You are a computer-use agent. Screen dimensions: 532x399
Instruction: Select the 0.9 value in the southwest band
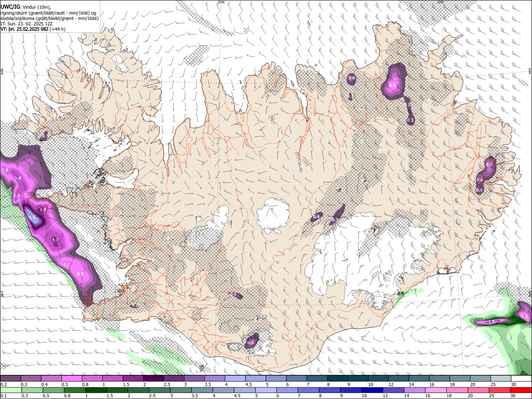point(67,264)
